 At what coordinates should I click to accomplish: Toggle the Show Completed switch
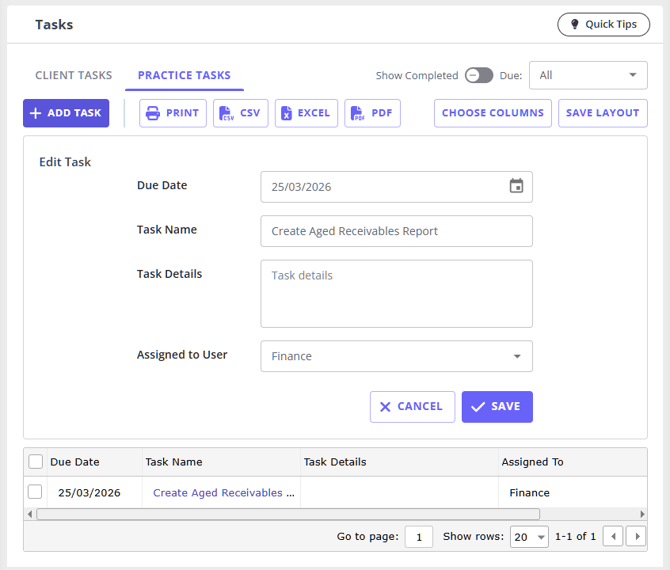pos(479,75)
